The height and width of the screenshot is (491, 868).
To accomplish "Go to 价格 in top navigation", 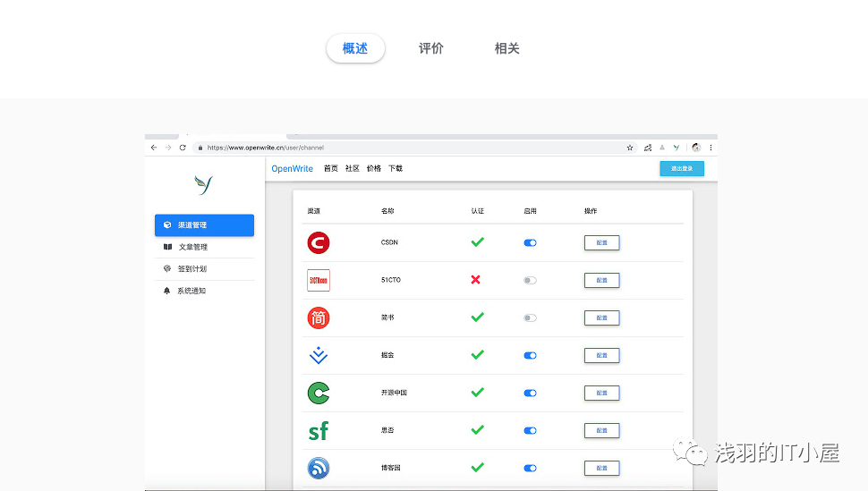I will tap(373, 168).
